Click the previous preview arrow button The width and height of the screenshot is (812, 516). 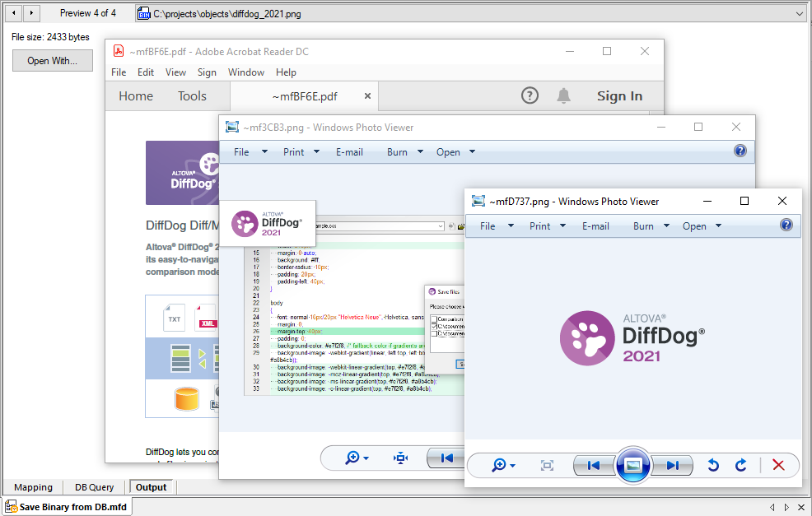pyautogui.click(x=12, y=13)
